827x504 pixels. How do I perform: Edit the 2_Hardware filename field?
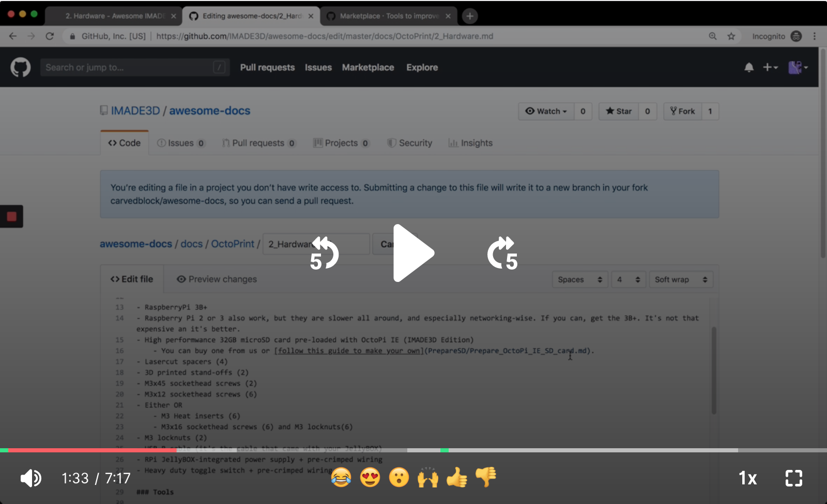click(x=316, y=244)
